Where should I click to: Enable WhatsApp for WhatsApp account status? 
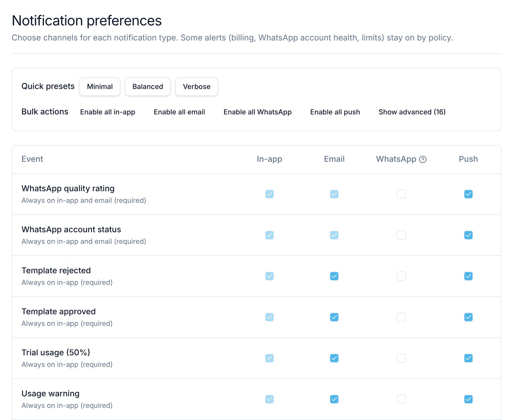(401, 235)
